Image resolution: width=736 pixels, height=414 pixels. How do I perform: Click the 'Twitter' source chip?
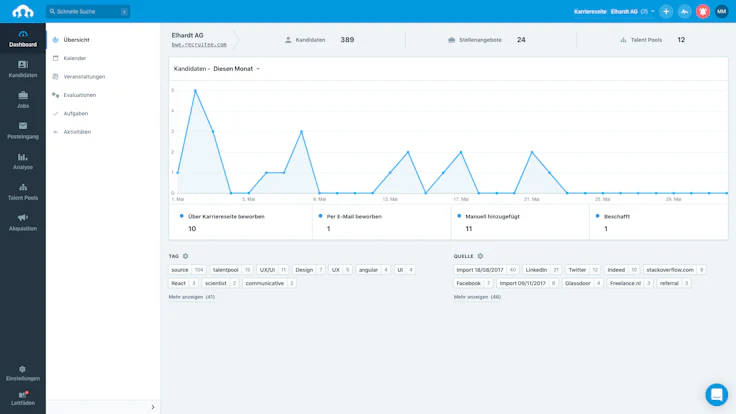click(x=583, y=270)
